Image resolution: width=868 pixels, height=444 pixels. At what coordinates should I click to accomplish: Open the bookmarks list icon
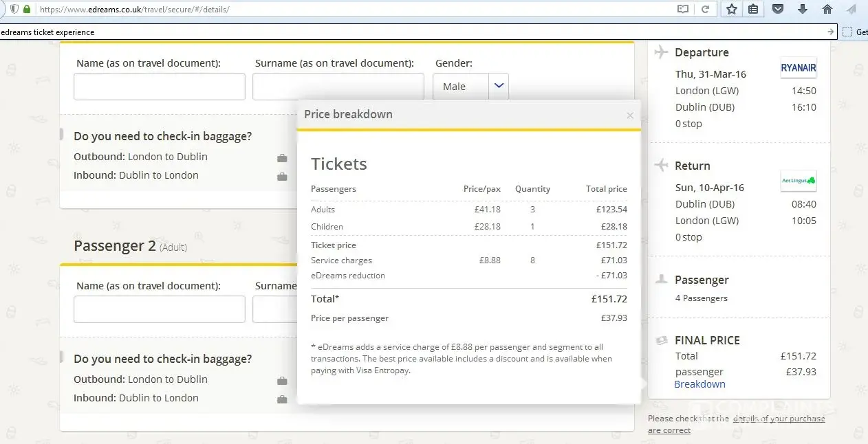pyautogui.click(x=754, y=10)
